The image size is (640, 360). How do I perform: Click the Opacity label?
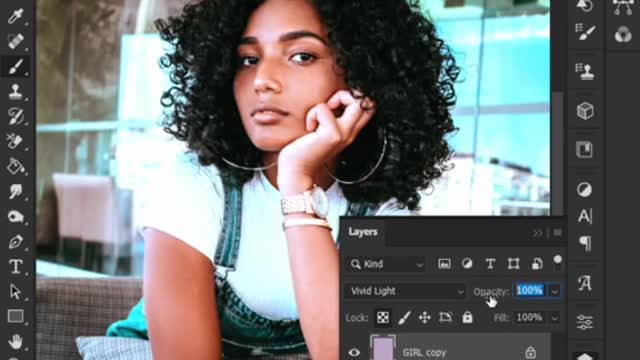click(x=491, y=292)
